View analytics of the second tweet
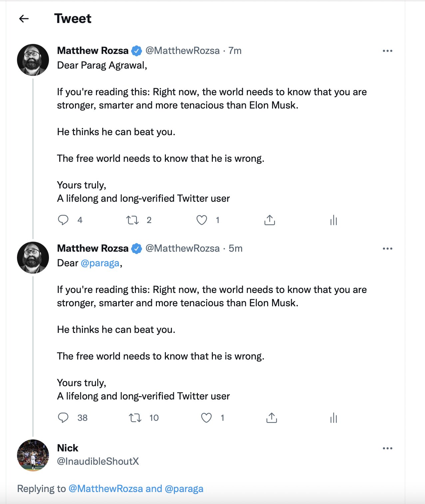Viewport: 425px width, 504px height. pos(333,418)
